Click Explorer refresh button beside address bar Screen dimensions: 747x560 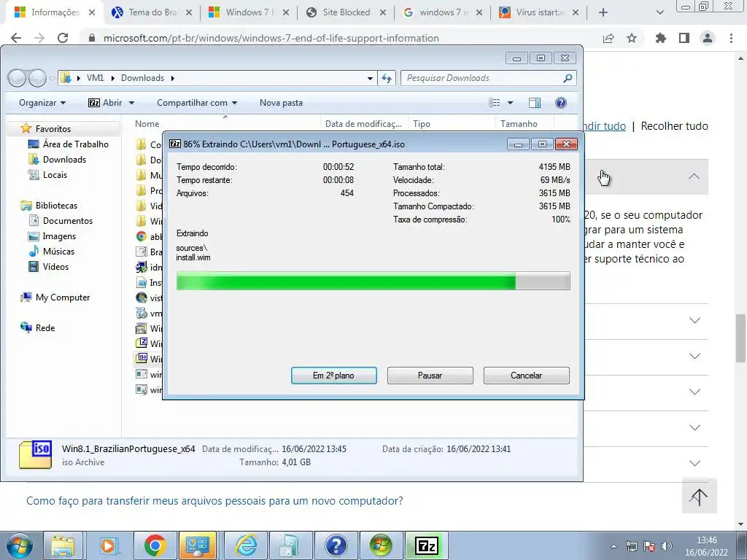387,78
